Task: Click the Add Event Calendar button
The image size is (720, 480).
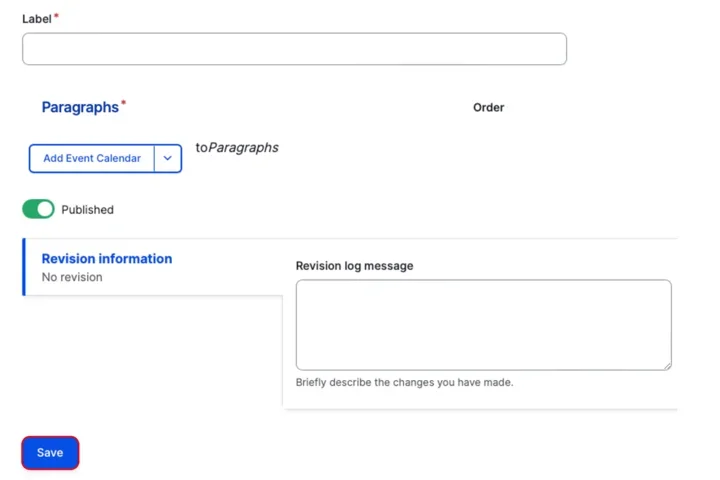Action: 92,158
